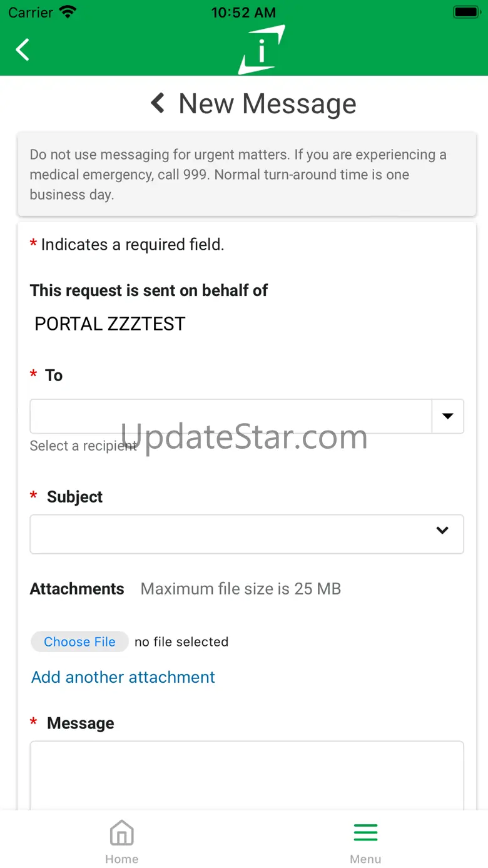
Task: Click the Subject select box
Action: pos(231,534)
